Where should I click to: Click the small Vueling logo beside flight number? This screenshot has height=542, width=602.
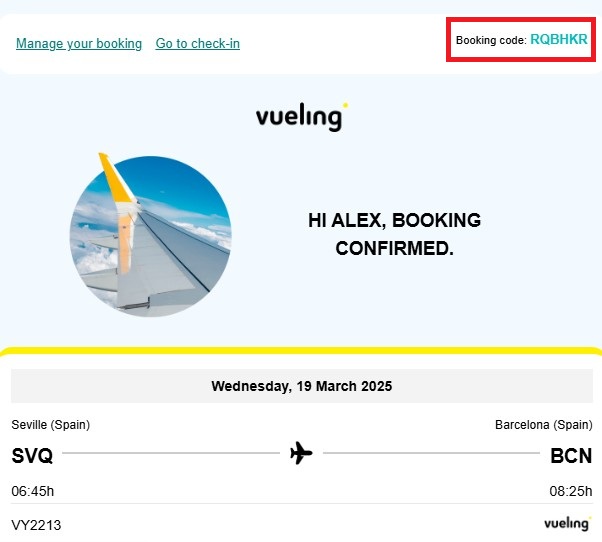[567, 524]
